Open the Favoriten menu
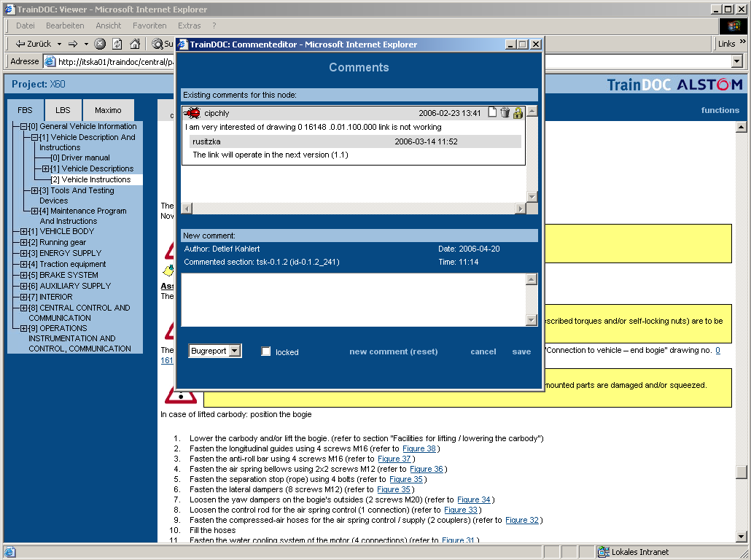The width and height of the screenshot is (751, 560). click(149, 26)
